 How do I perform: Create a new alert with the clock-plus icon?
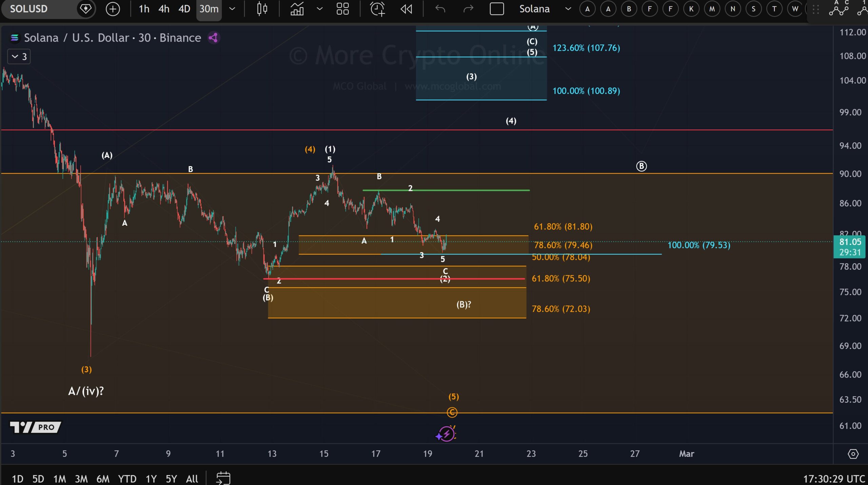377,9
